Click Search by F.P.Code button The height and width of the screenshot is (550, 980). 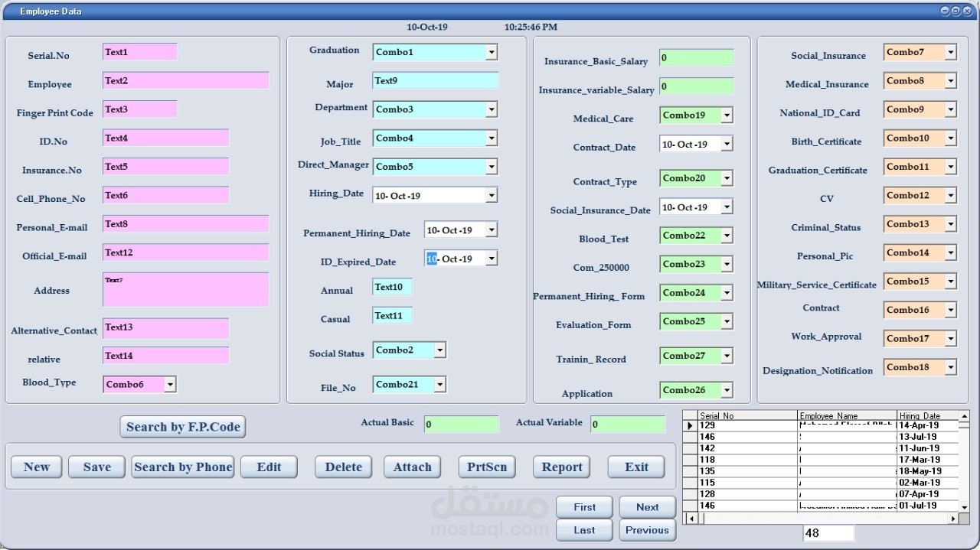coord(183,427)
